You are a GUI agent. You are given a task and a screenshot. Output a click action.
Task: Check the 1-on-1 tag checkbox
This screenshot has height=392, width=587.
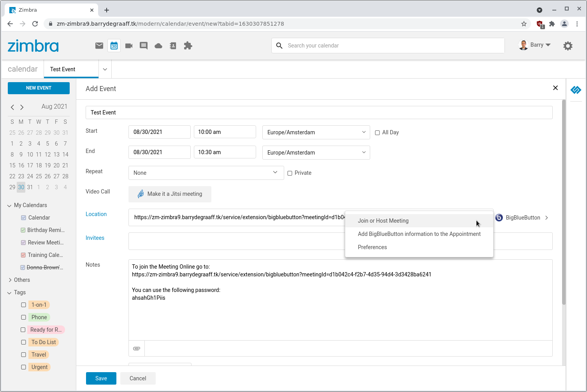(x=23, y=305)
